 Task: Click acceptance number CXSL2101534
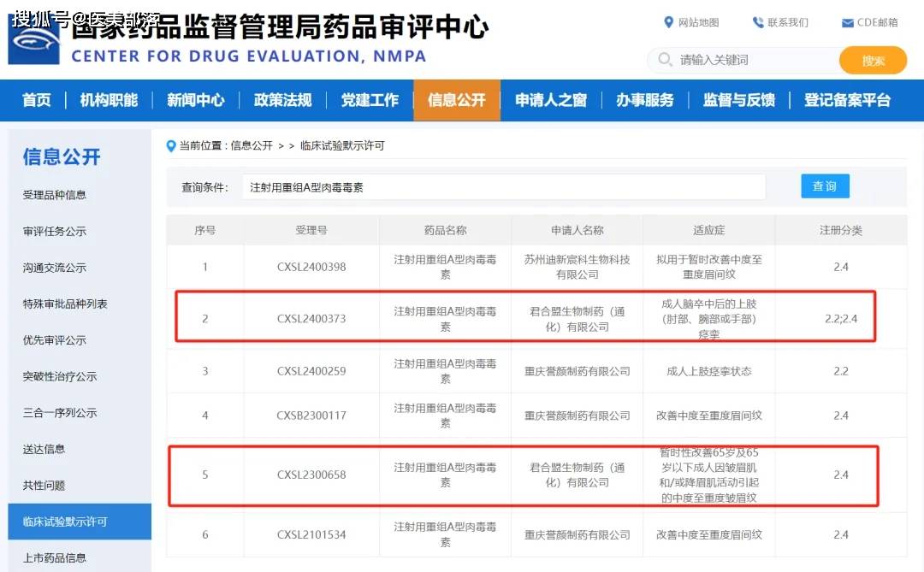point(311,535)
